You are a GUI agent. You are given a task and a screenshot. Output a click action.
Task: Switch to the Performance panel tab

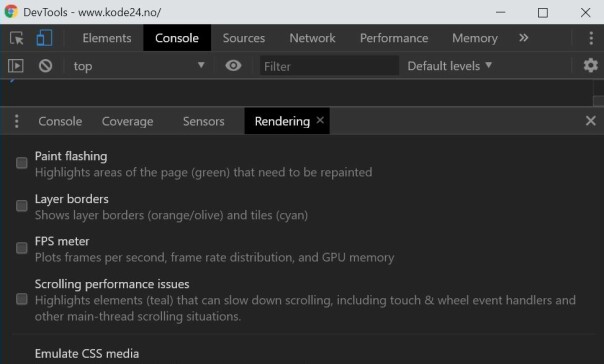point(394,38)
